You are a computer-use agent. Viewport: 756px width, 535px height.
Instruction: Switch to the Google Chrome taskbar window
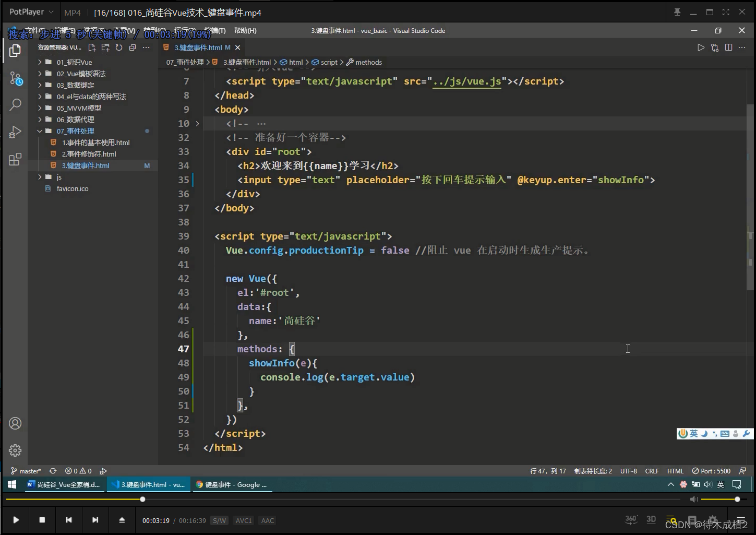tap(232, 484)
